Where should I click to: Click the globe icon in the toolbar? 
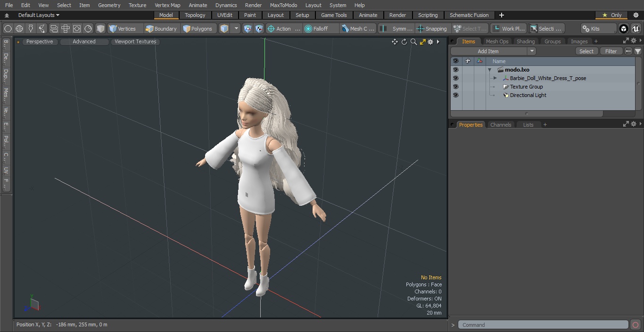coord(19,29)
